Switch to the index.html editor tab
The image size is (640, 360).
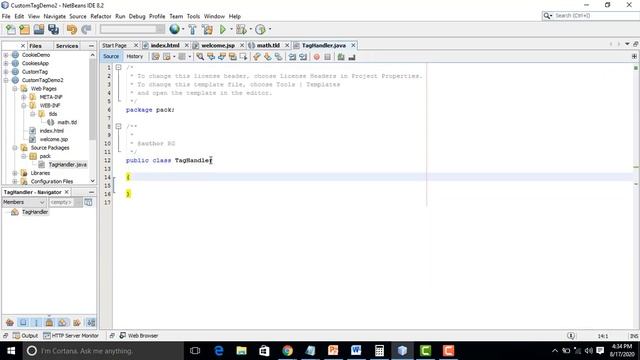164,45
